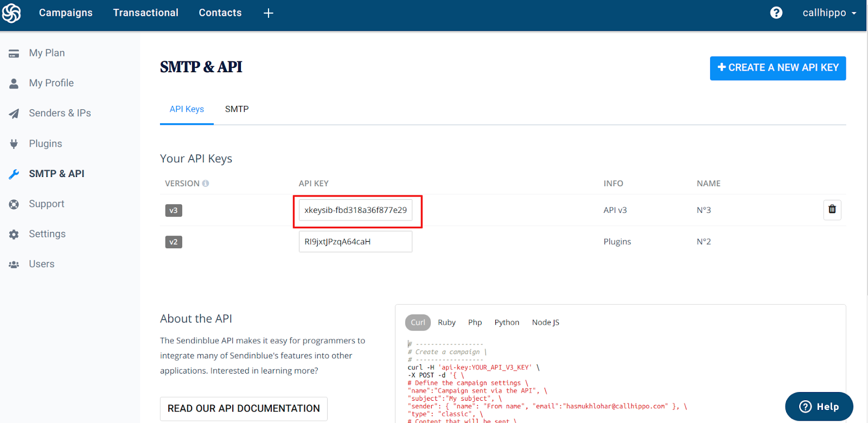Image resolution: width=868 pixels, height=423 pixels.
Task: Go to My Plan page
Action: click(x=47, y=53)
